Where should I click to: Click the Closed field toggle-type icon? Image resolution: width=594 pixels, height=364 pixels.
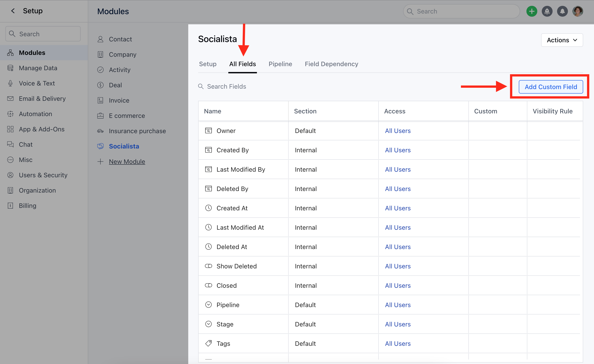[208, 285]
